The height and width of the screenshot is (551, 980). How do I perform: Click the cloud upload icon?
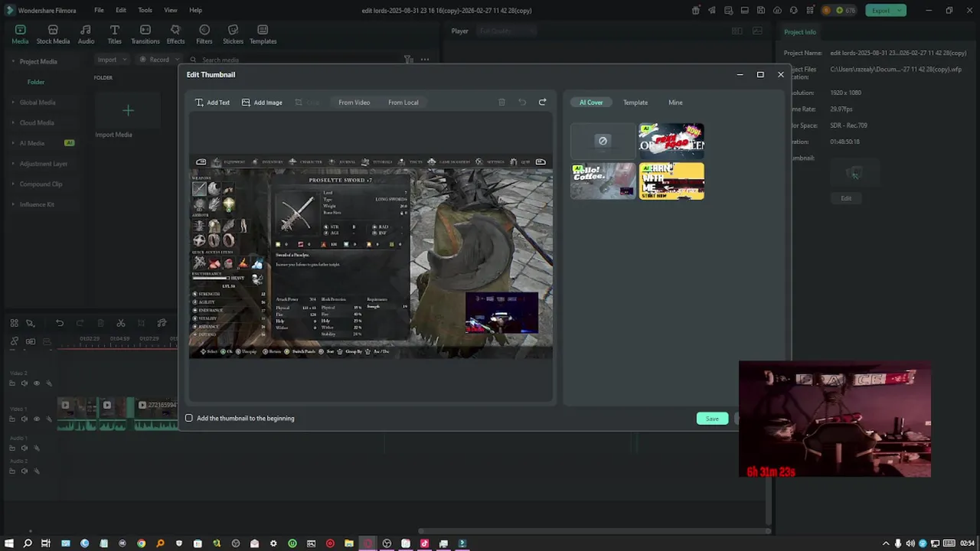click(x=777, y=10)
